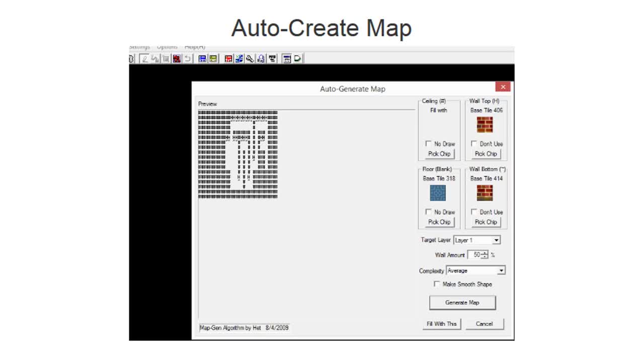This screenshot has width=644, height=362.
Task: Click the 'Base Tile 414' label
Action: pyautogui.click(x=487, y=178)
